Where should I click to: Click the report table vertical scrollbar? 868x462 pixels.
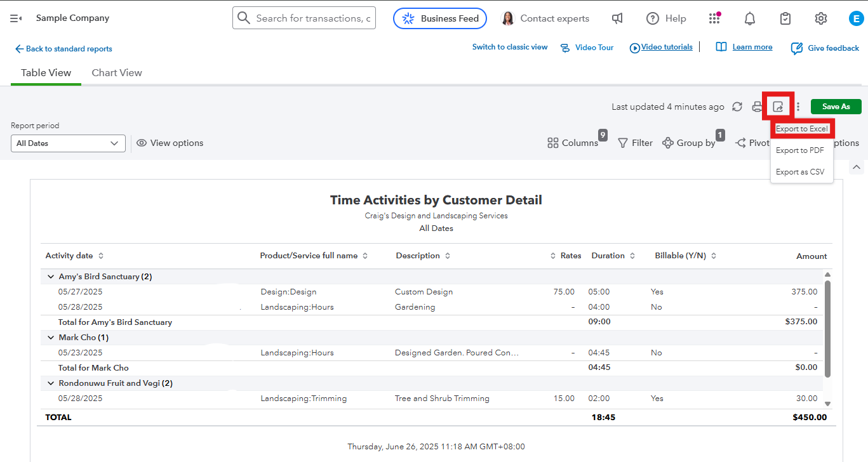(827, 330)
